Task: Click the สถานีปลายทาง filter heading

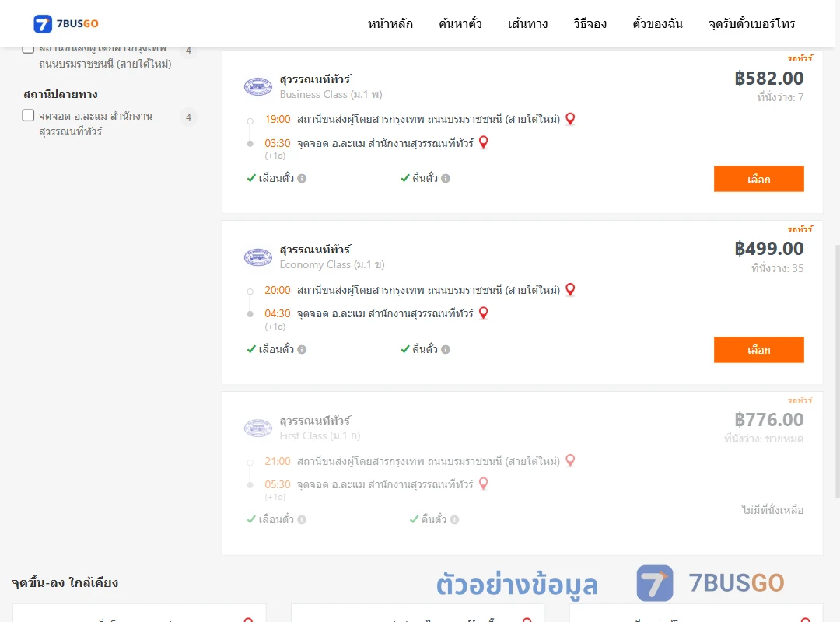Action: tap(61, 94)
